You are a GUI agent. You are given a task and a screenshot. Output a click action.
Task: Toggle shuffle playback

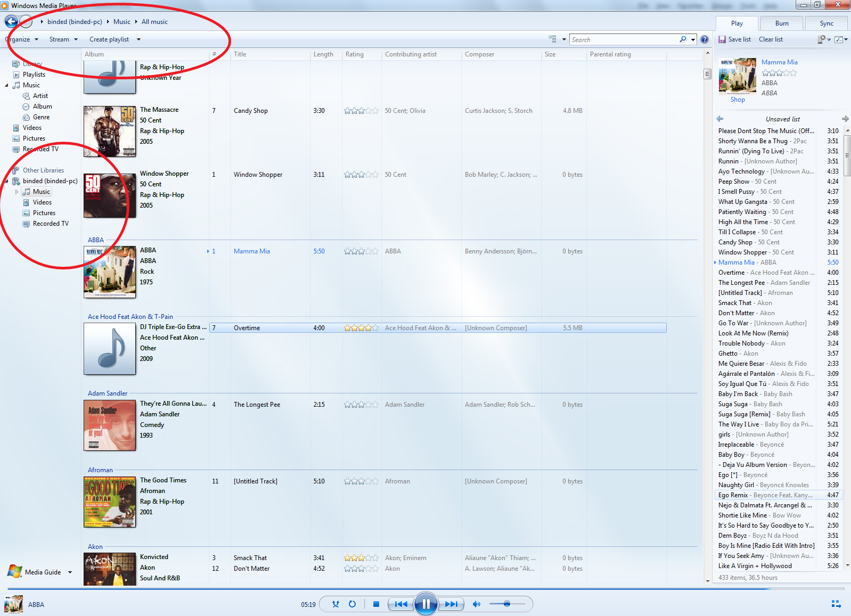click(x=336, y=604)
